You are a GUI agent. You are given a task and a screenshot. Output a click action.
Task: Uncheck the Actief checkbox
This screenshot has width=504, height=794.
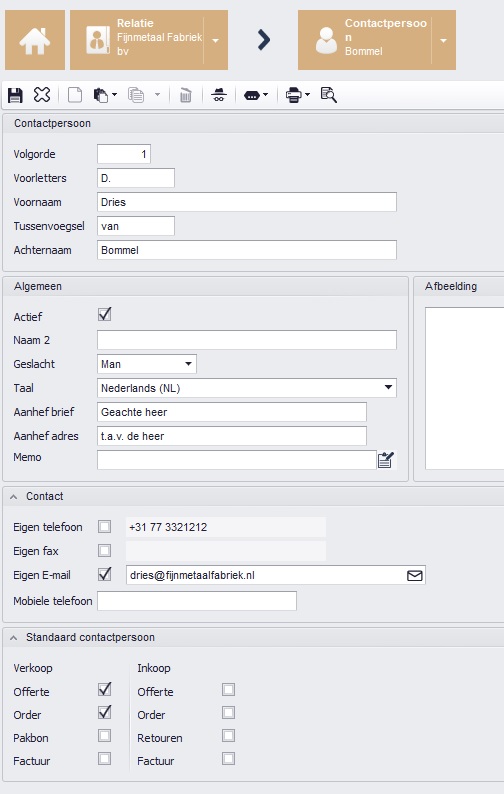click(105, 315)
